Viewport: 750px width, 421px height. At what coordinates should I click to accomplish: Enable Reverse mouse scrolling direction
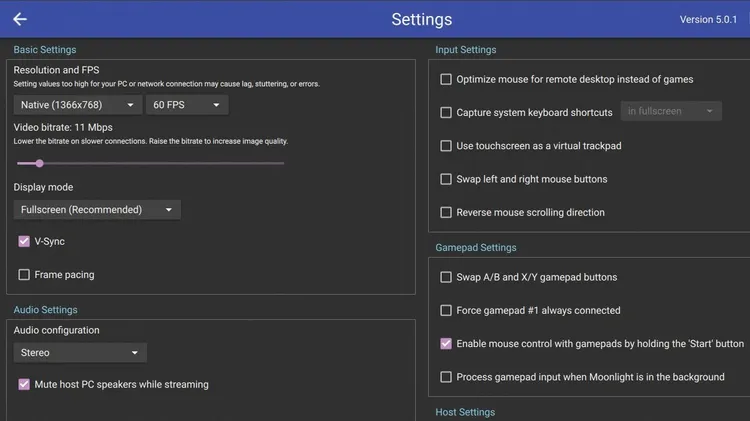pyautogui.click(x=446, y=212)
